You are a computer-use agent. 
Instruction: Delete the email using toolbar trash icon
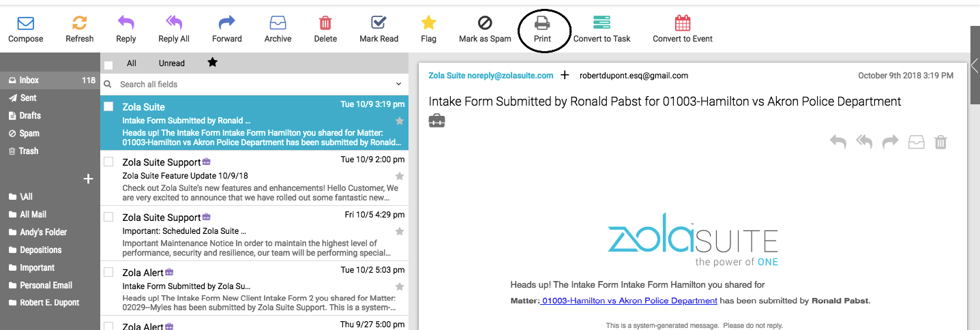pos(325,23)
